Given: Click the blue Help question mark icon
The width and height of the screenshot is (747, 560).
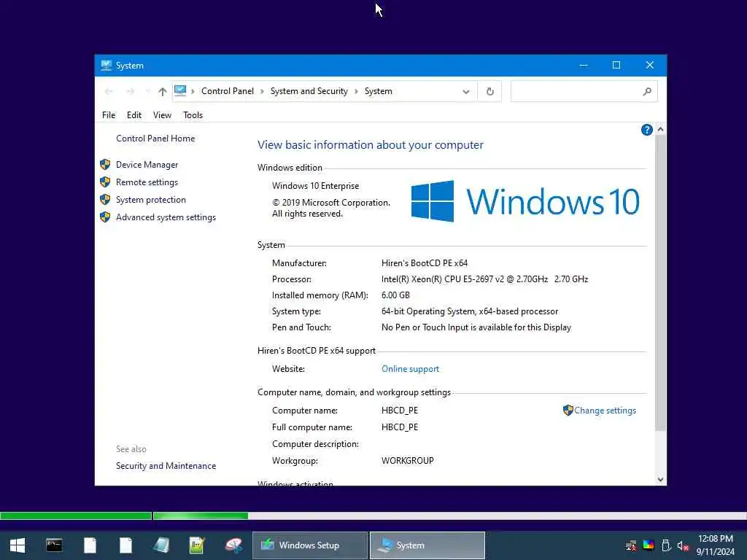Looking at the screenshot, I should (646, 130).
